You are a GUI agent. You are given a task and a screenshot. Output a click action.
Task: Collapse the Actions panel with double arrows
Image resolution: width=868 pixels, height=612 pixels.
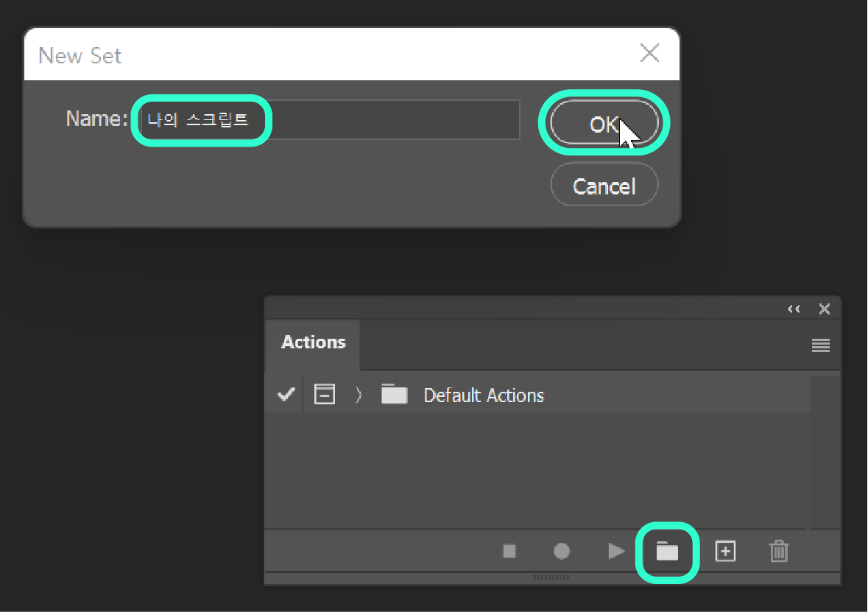(x=794, y=309)
